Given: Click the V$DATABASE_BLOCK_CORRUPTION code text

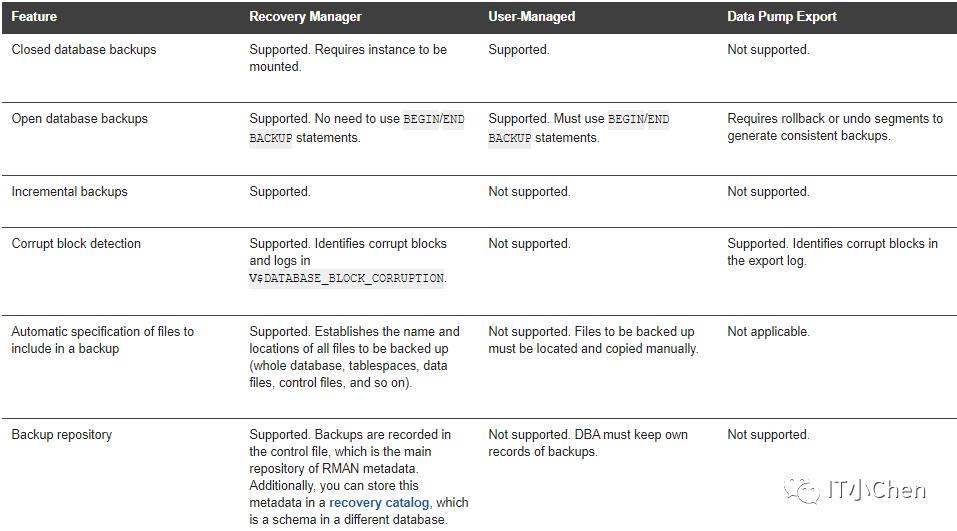Looking at the screenshot, I should pos(346,278).
